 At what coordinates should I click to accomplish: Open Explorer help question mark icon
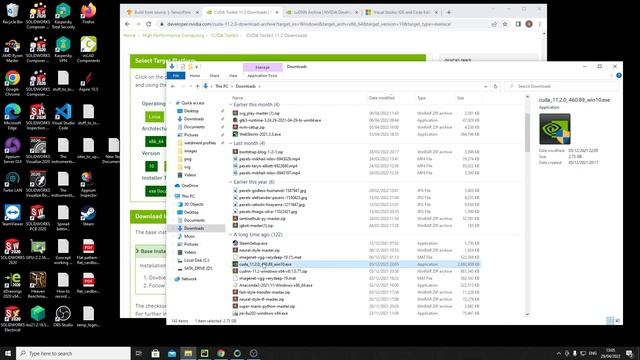tap(619, 76)
